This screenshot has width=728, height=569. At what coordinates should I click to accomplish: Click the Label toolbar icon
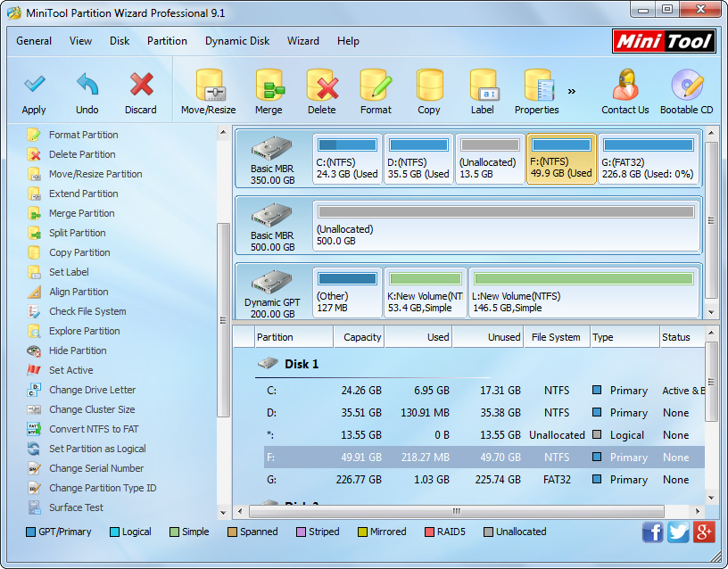(484, 85)
